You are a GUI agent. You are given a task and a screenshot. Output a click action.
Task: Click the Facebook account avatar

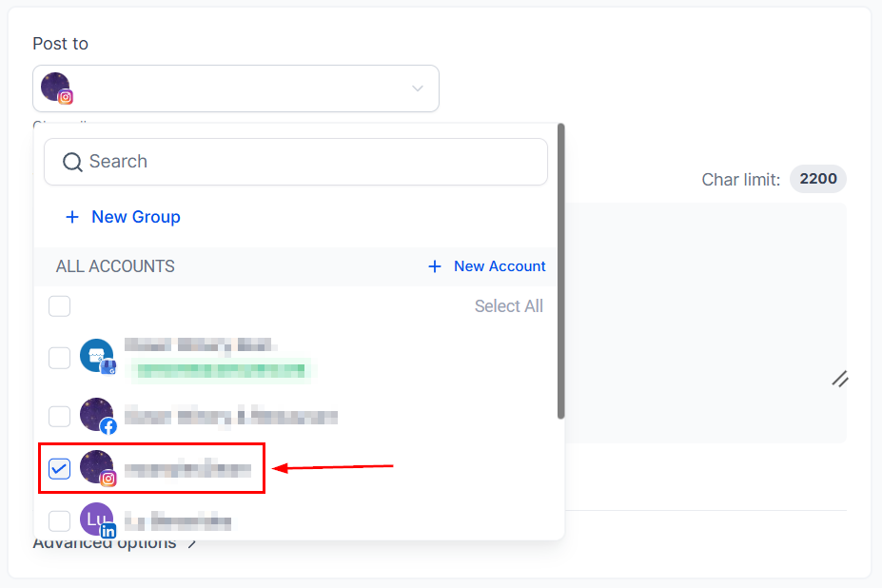click(x=97, y=416)
